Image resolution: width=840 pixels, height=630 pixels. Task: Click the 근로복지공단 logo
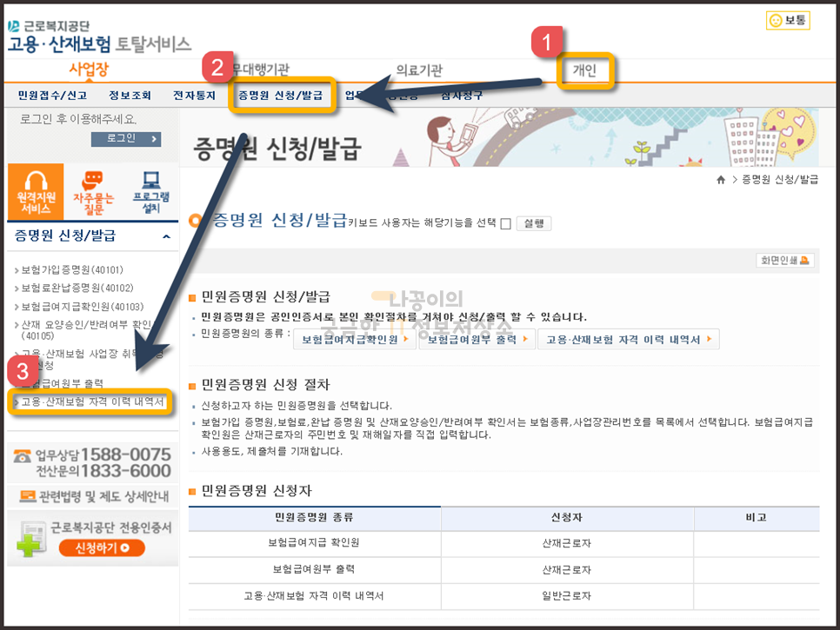(49, 26)
